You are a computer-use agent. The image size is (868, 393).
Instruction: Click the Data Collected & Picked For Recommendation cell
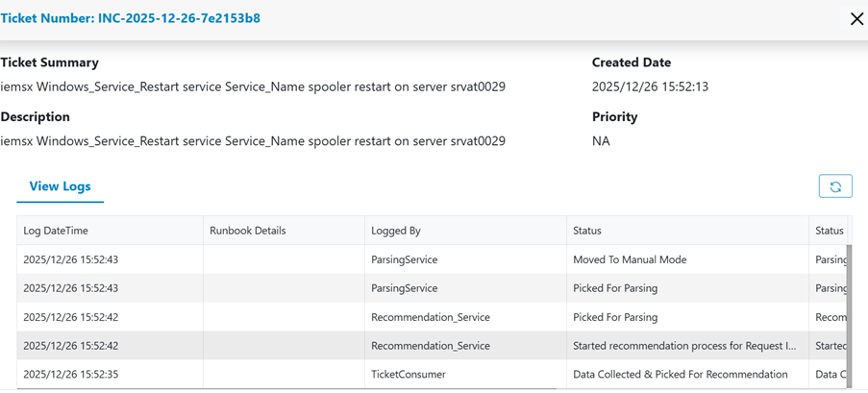680,375
